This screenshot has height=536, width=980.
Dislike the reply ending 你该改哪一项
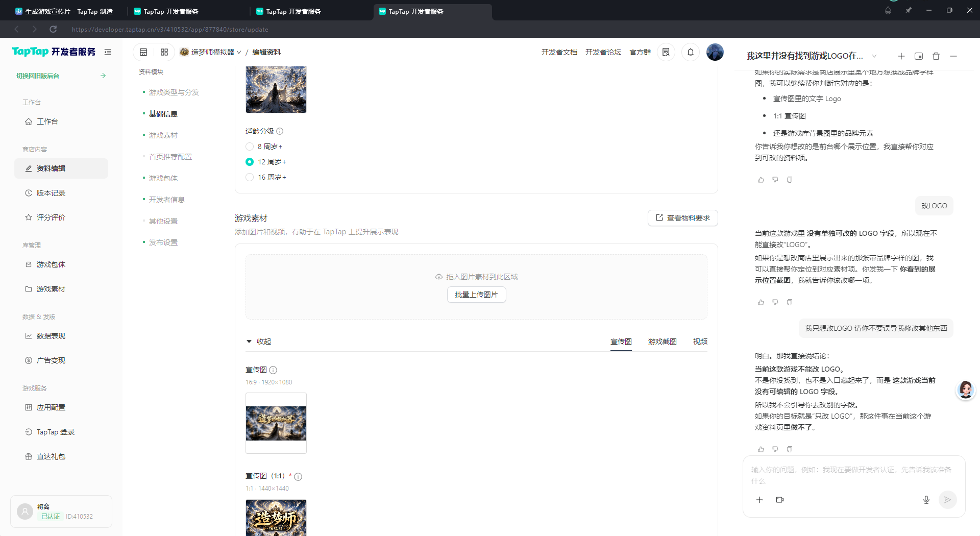pyautogui.click(x=775, y=302)
